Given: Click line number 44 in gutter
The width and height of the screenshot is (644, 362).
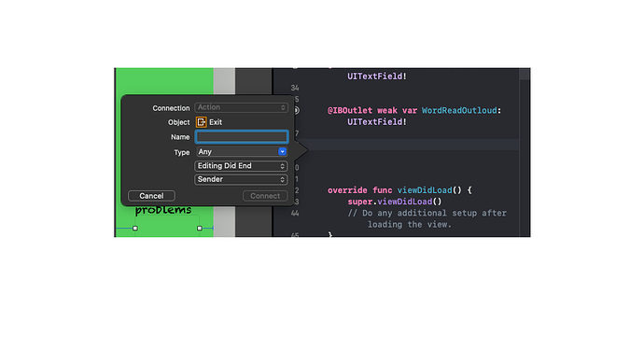Looking at the screenshot, I should coord(295,213).
